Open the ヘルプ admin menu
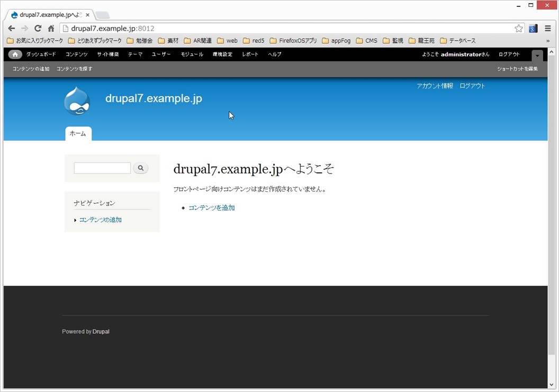559x392 pixels. click(275, 54)
